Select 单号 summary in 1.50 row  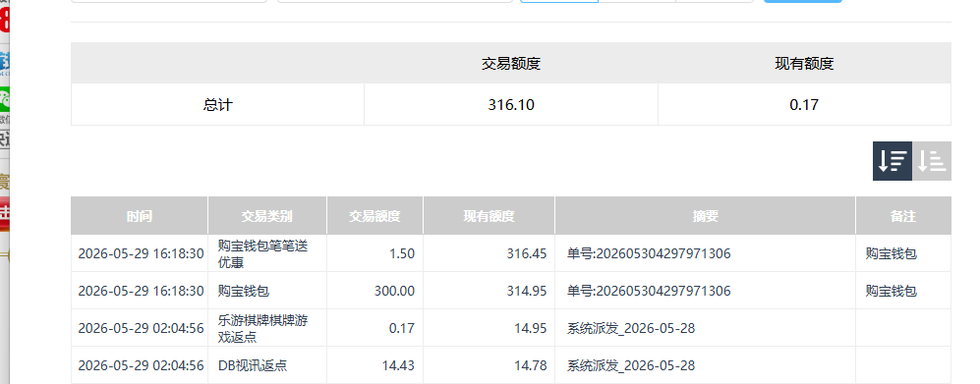pyautogui.click(x=649, y=253)
